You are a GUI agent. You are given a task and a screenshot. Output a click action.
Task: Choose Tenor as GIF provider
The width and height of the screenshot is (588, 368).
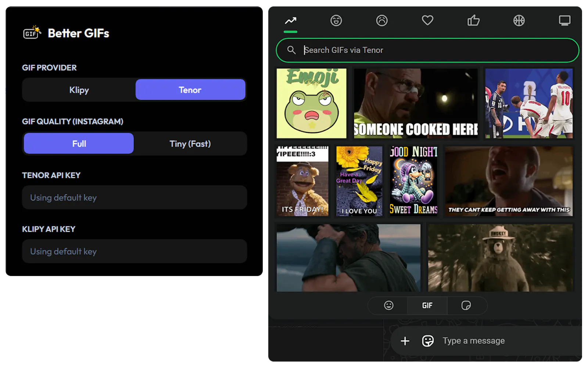pyautogui.click(x=190, y=90)
